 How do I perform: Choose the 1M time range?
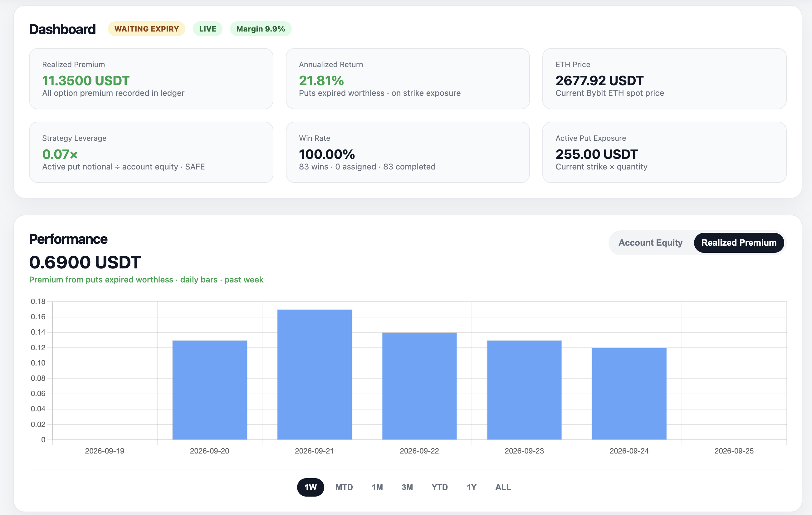[x=377, y=487]
